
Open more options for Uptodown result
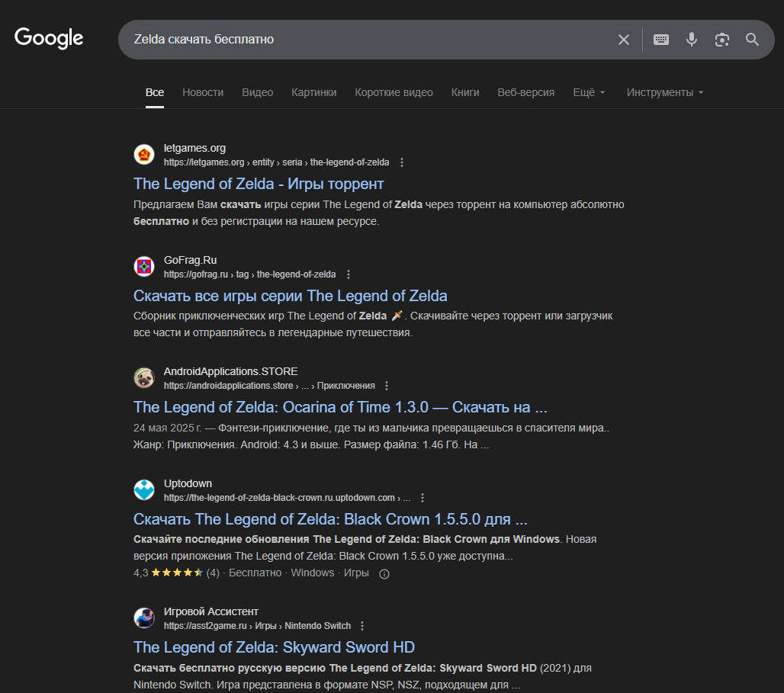point(423,498)
